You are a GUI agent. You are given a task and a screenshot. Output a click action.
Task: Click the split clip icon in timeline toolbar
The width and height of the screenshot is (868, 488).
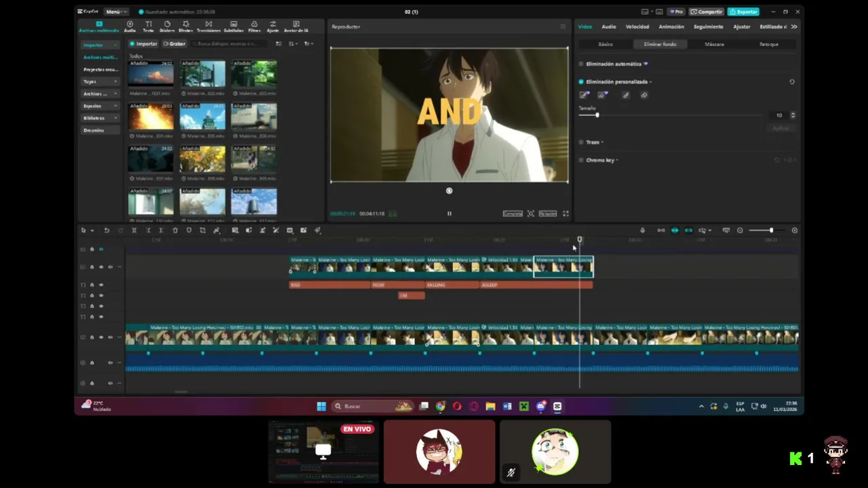pos(134,230)
